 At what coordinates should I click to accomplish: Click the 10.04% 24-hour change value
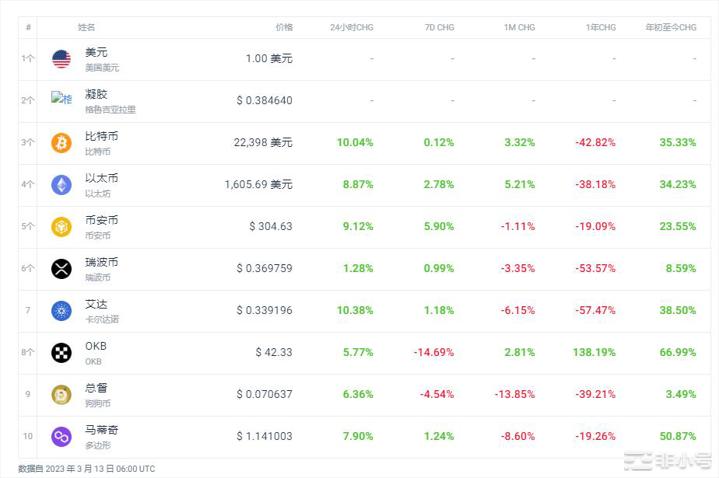(355, 143)
